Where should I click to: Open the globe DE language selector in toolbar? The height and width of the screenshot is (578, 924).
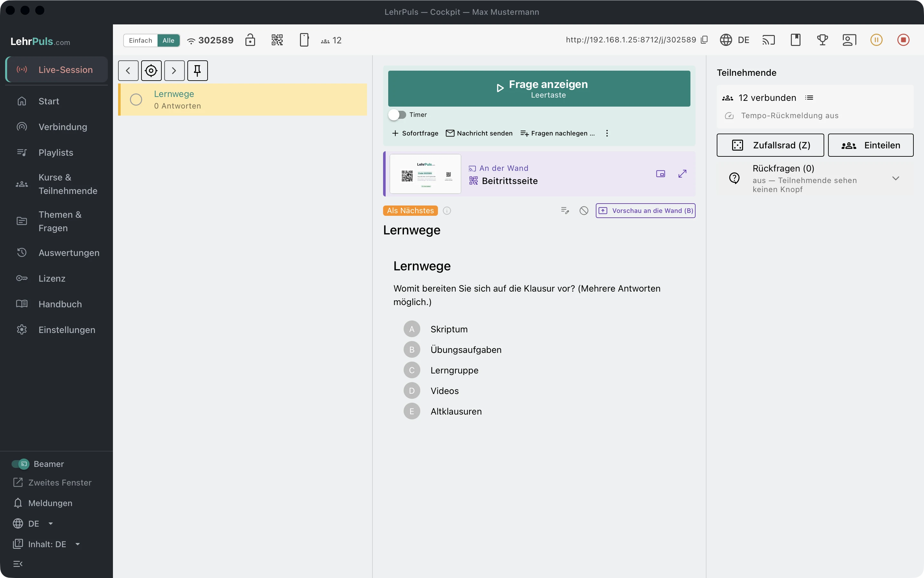pos(734,40)
